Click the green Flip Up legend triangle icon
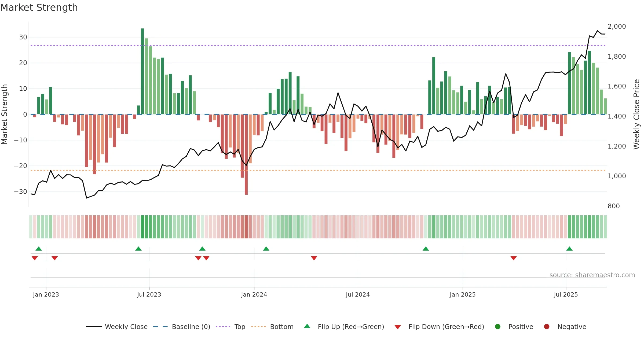The height and width of the screenshot is (362, 644). [x=307, y=326]
